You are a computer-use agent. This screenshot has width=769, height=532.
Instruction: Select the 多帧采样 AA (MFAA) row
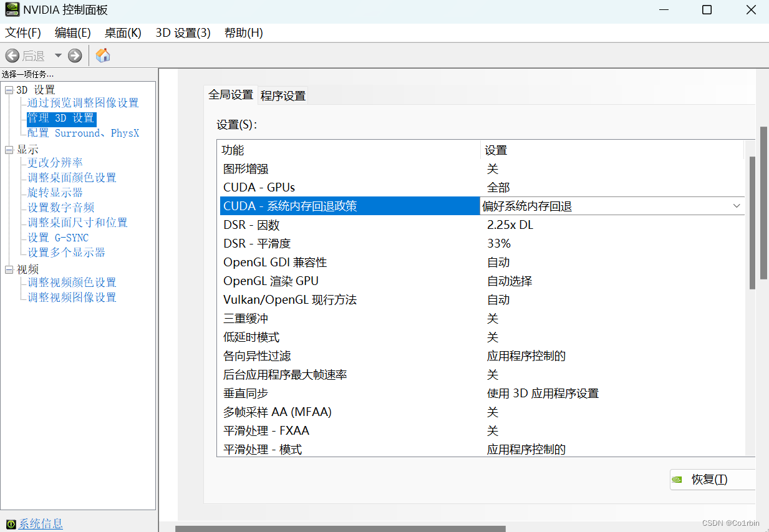click(x=481, y=412)
